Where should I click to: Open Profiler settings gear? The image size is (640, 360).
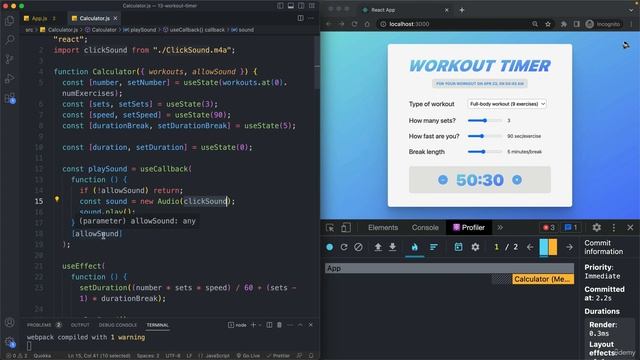click(x=475, y=247)
